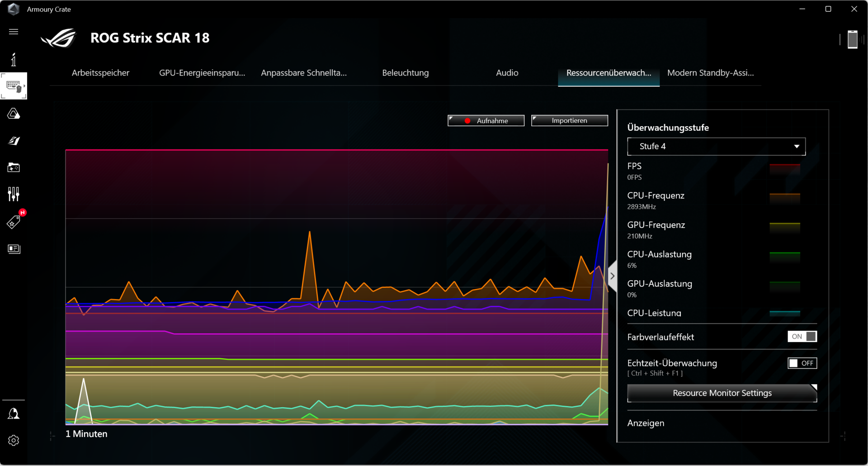Click the CPU-Auslastung green color swatch

(785, 257)
